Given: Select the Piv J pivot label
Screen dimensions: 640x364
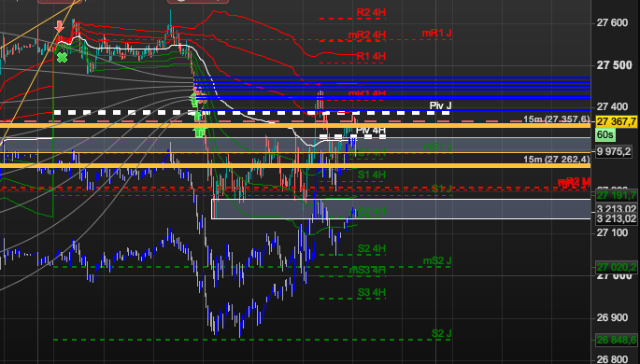Looking at the screenshot, I should (x=440, y=106).
